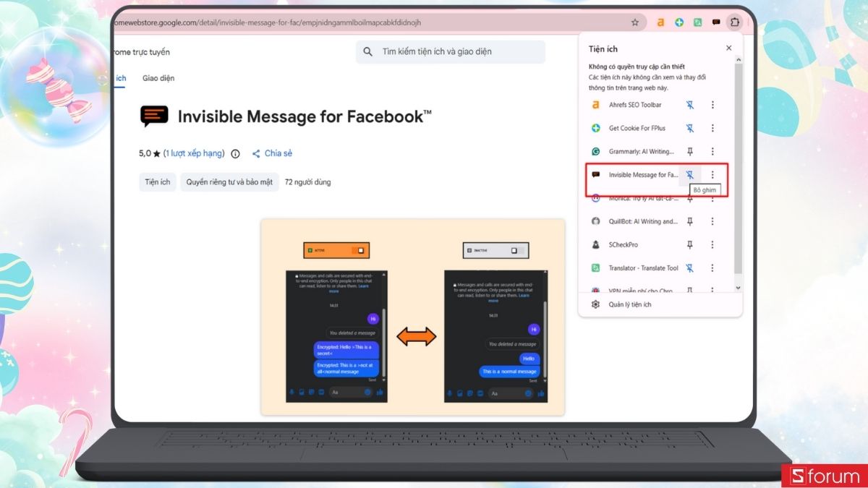The height and width of the screenshot is (488, 868).
Task: Open the three-dot menu for SCheckPro
Action: coord(713,244)
